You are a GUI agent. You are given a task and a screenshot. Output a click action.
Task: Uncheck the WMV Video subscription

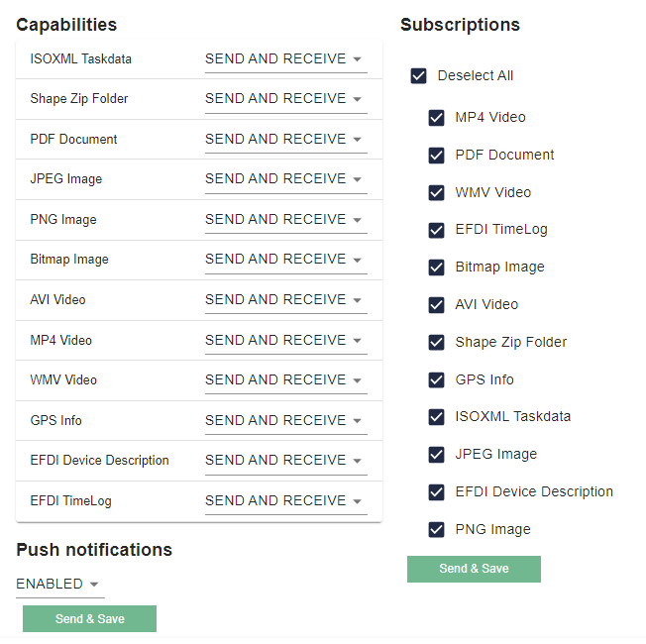point(436,193)
